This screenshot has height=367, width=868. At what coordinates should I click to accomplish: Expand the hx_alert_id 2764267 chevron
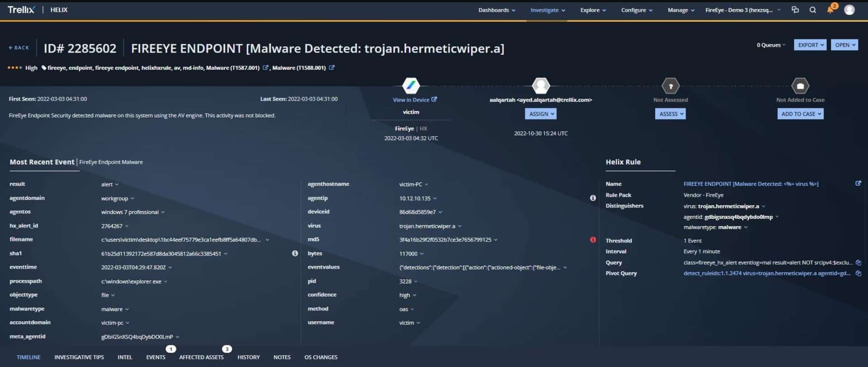coord(127,226)
